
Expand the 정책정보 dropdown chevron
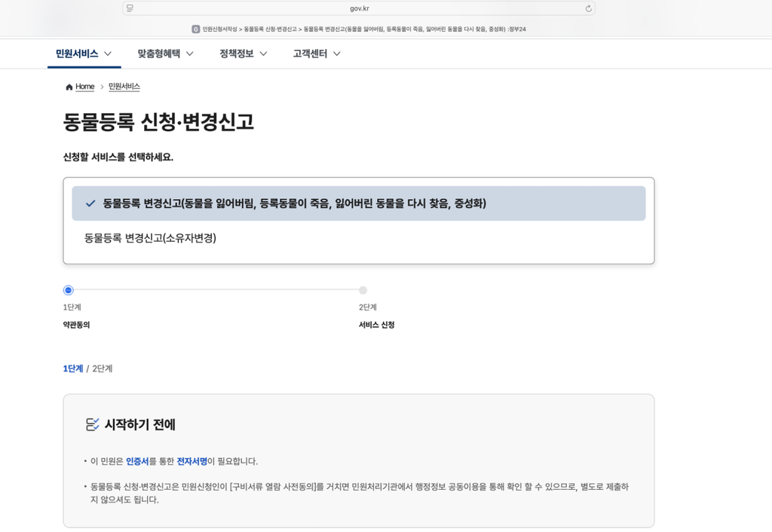[x=263, y=54]
